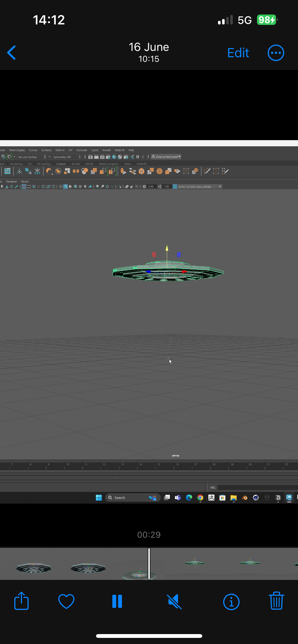The height and width of the screenshot is (644, 298).
Task: Click the MEL script language toggle
Action: (213, 488)
